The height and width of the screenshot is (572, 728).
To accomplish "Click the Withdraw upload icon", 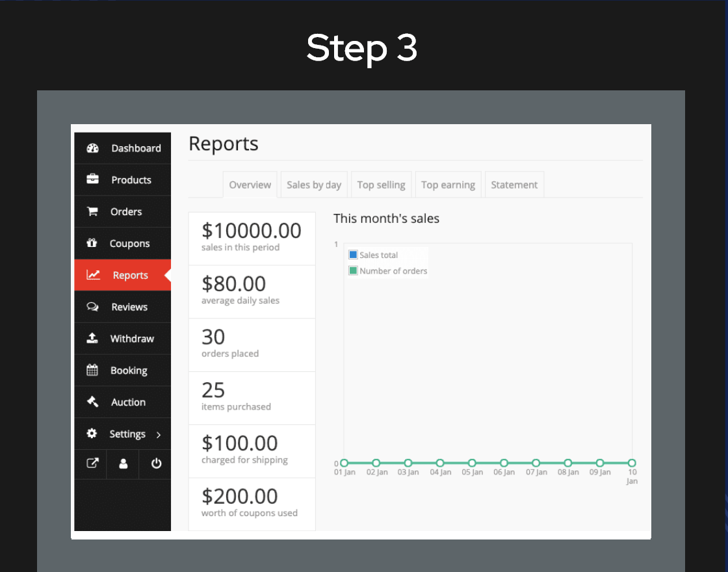I will click(92, 339).
